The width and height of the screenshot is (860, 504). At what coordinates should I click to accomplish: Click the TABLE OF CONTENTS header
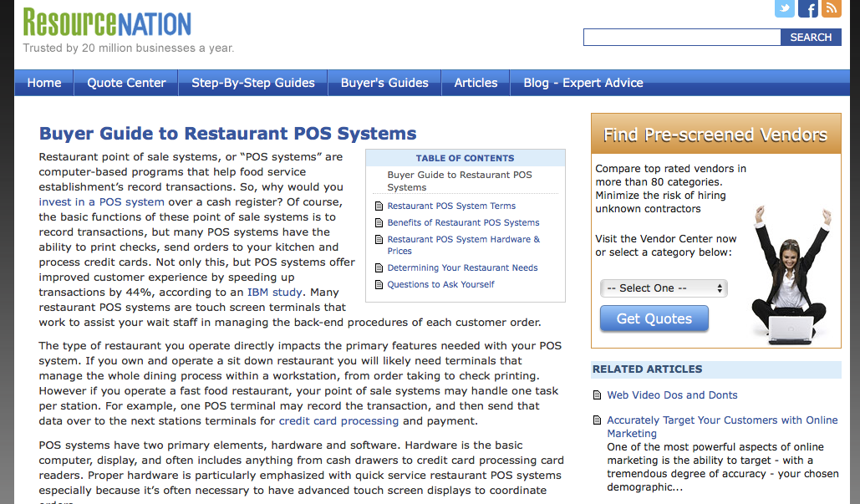coord(465,158)
